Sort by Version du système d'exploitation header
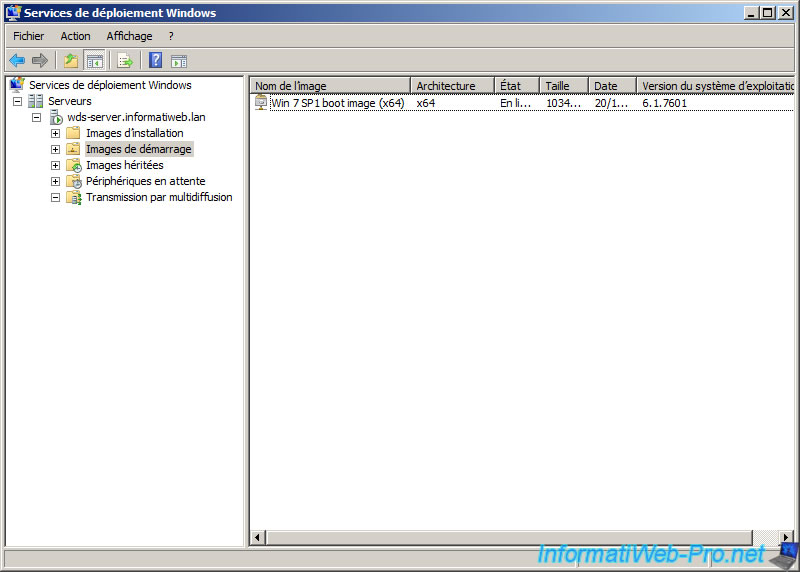 point(715,86)
